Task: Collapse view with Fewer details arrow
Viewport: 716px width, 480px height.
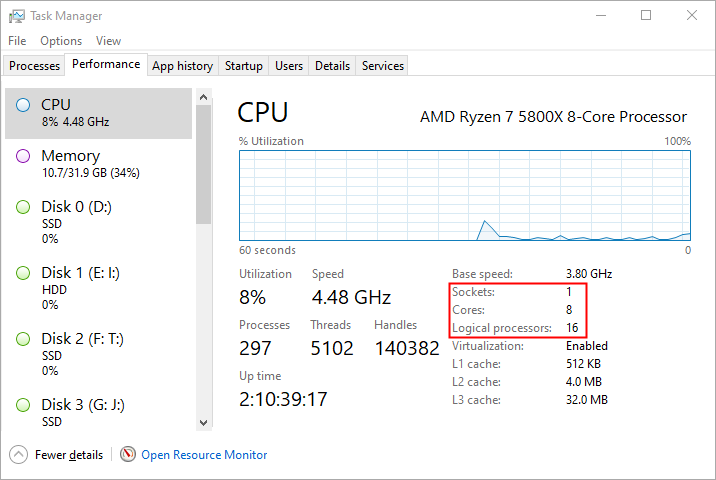Action: click(19, 454)
